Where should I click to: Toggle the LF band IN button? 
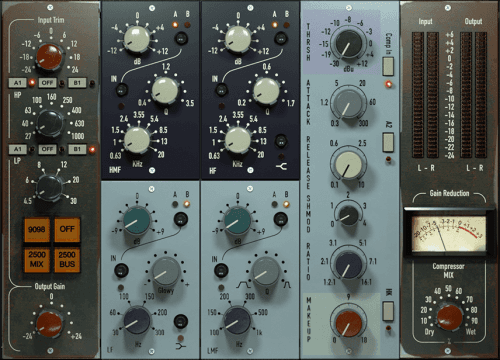pos(121,271)
